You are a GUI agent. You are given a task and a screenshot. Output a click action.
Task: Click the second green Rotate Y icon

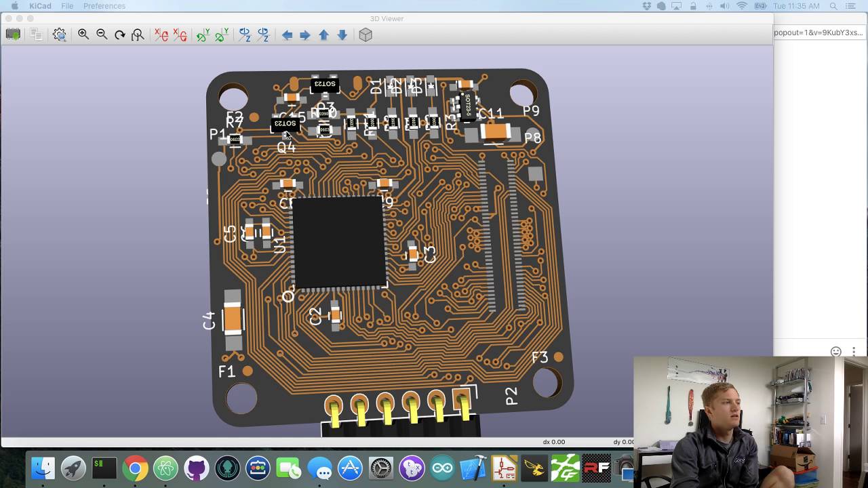click(221, 35)
